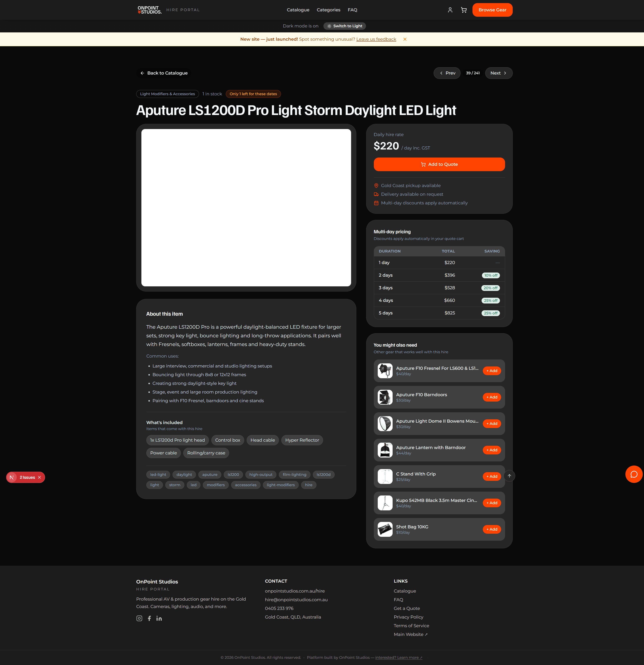The image size is (644, 665).
Task: Click the '25% off' badge for 5 days
Action: point(490,313)
